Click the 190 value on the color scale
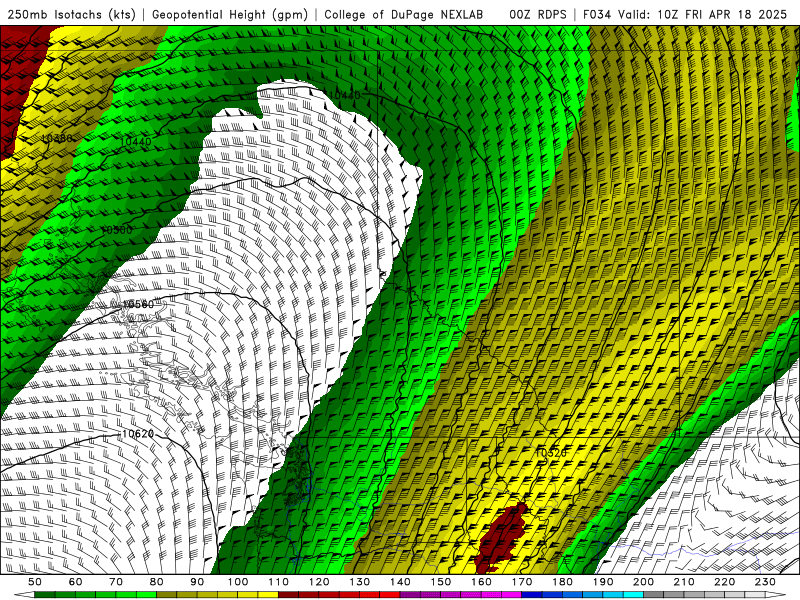Screen dimensions: 800x600 [603, 582]
